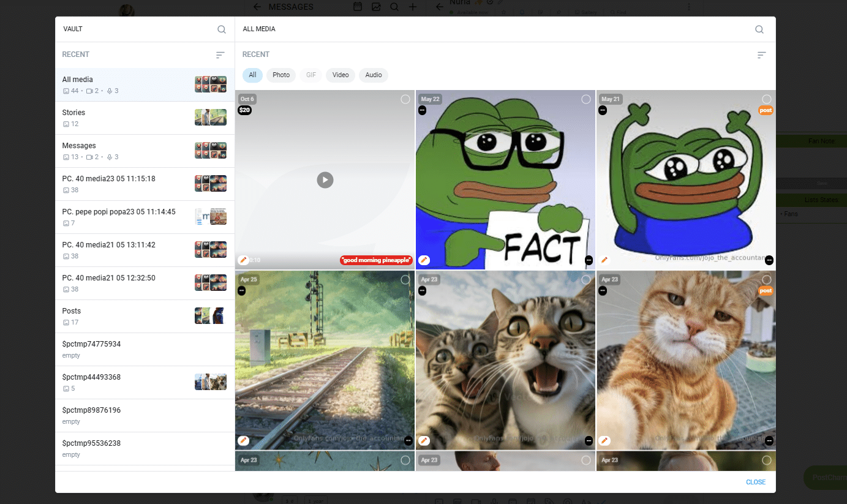The width and height of the screenshot is (847, 504).
Task: Open the empty list $pctmp95536238
Action: (145, 448)
